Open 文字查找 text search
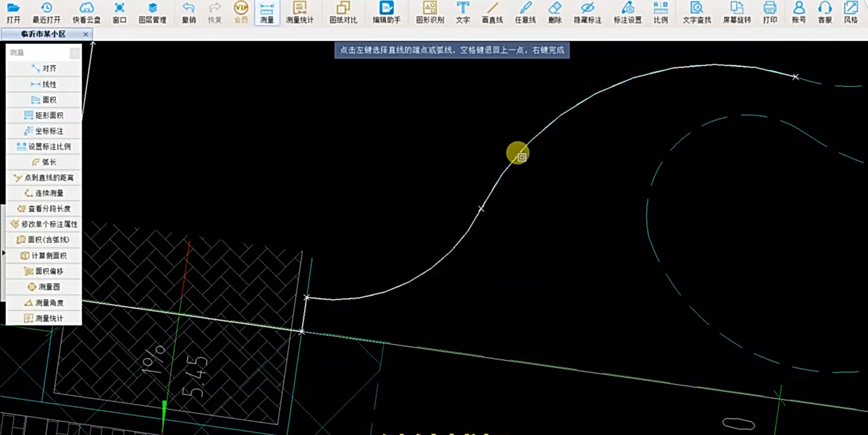Viewport: 868px width, 435px height. click(697, 13)
